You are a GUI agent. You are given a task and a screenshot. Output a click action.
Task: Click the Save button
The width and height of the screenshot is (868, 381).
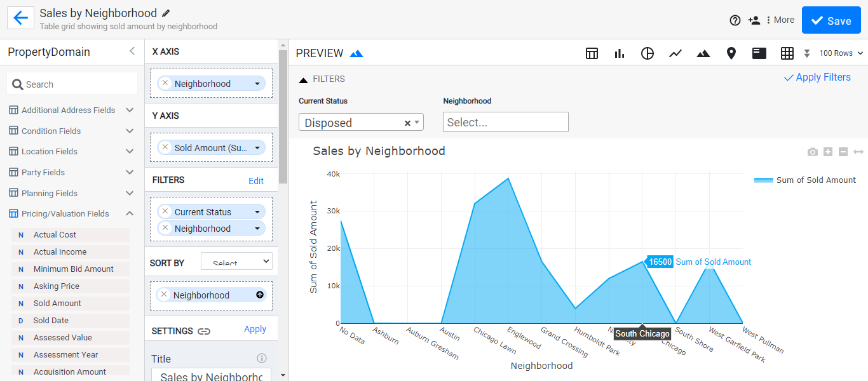(x=831, y=20)
